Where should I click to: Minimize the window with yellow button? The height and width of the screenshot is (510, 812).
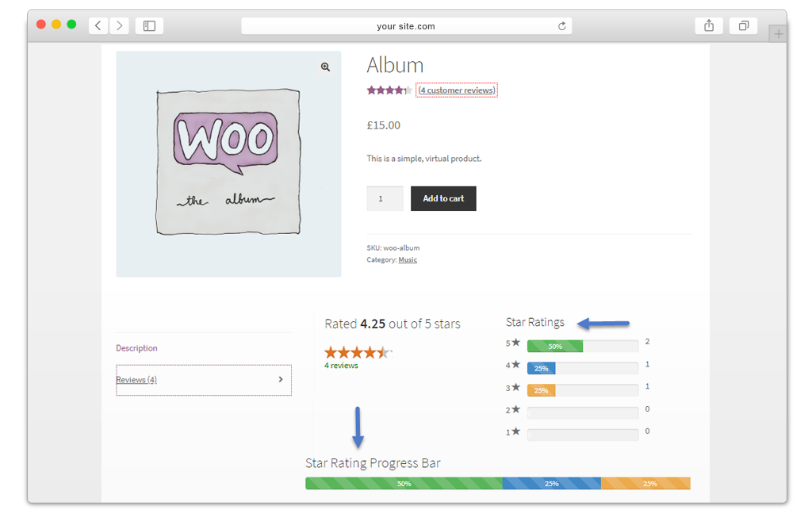(56, 25)
